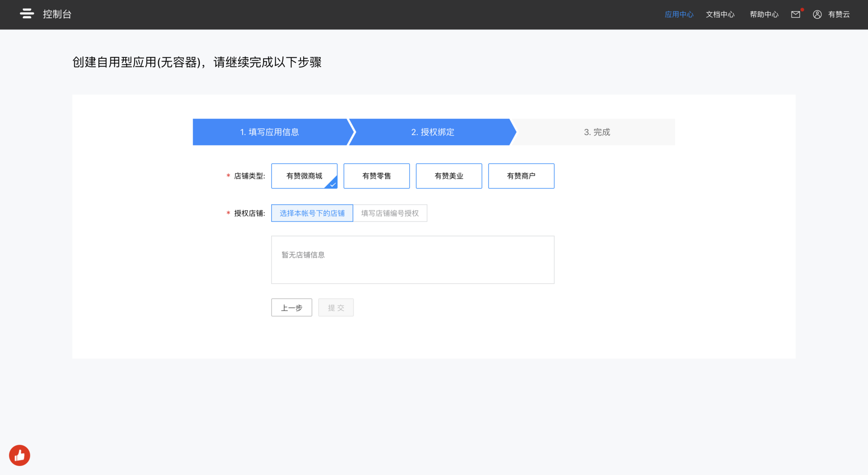Switch to 填写店铺编号授权 option
The height and width of the screenshot is (475, 868).
tap(390, 213)
